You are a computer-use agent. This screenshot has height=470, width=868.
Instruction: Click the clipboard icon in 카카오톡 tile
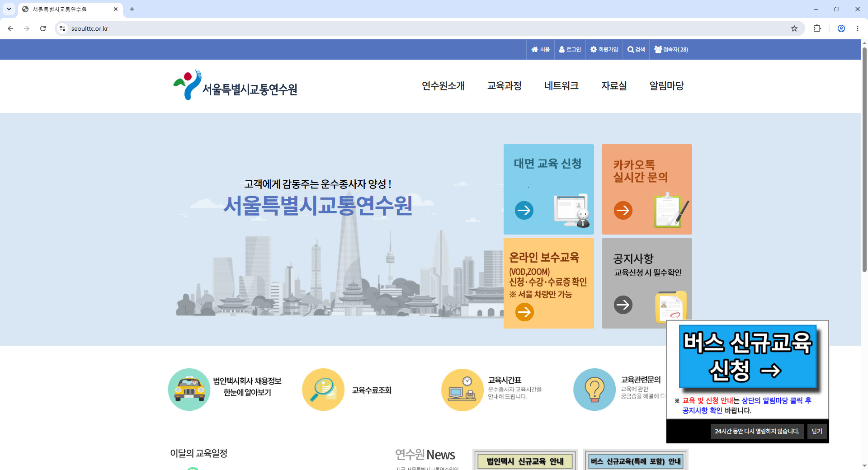[671, 210]
